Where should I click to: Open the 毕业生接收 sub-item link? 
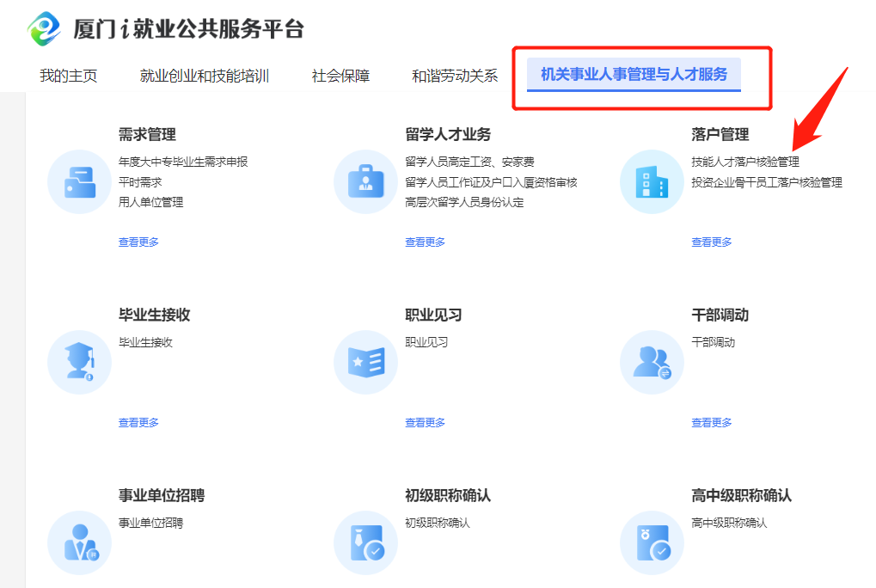coord(145,342)
